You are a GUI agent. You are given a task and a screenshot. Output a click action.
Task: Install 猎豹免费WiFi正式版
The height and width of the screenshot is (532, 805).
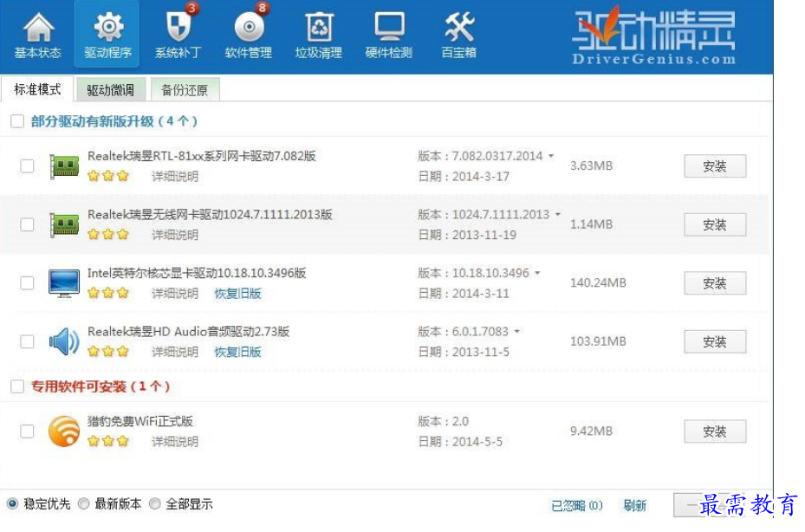714,431
